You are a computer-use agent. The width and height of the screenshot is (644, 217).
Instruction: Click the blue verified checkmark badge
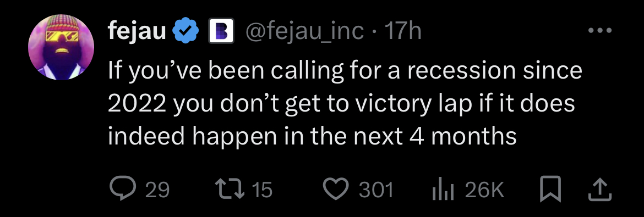point(185,31)
